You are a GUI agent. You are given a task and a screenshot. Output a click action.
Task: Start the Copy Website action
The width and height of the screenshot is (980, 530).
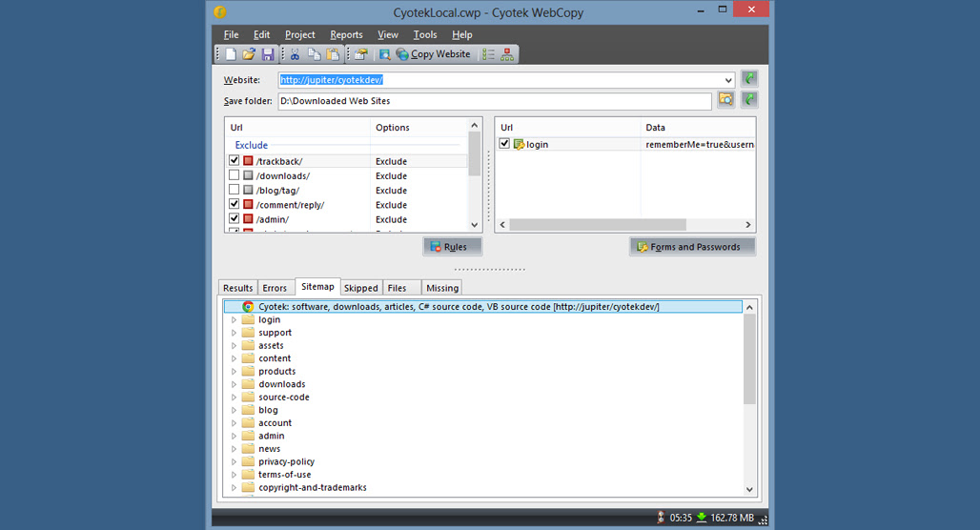[x=433, y=54]
